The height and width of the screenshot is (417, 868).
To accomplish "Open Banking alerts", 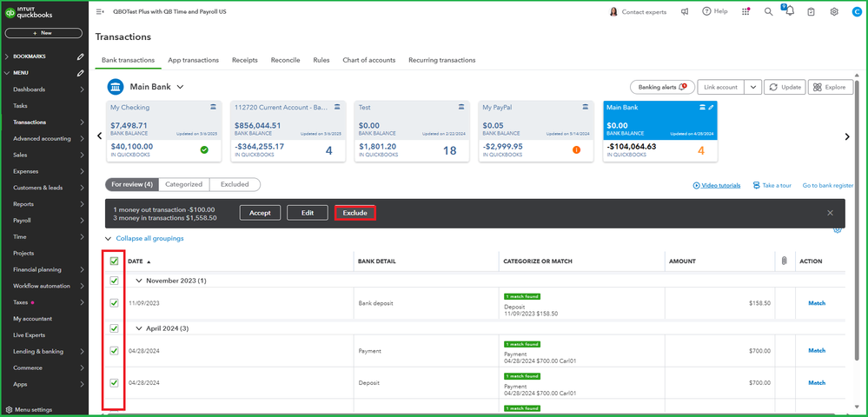I will pyautogui.click(x=662, y=87).
